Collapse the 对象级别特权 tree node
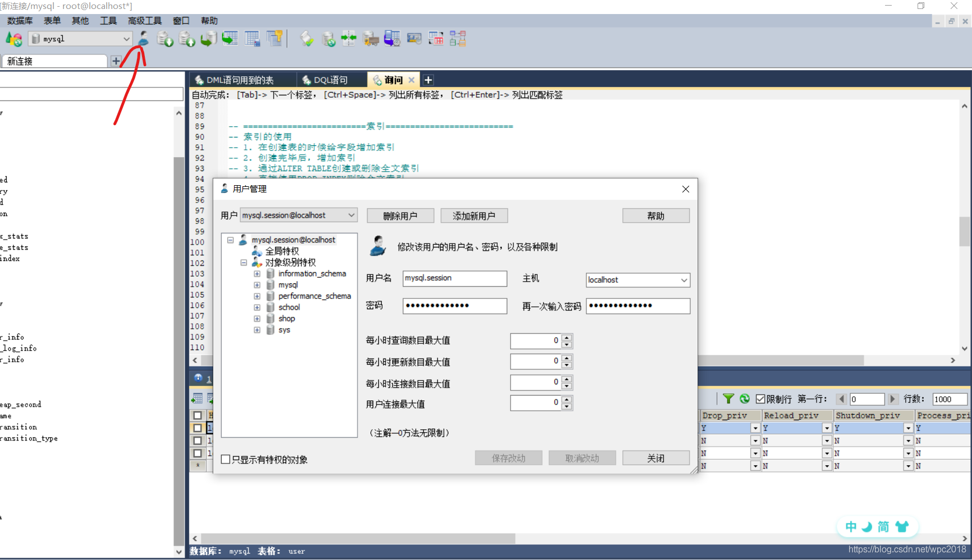 click(x=244, y=262)
